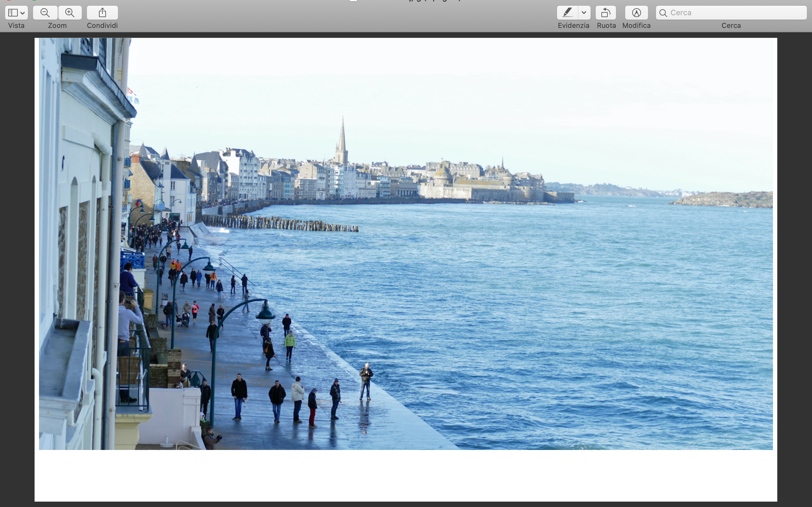812x507 pixels.
Task: Click inside the Cerca search field
Action: click(x=735, y=13)
